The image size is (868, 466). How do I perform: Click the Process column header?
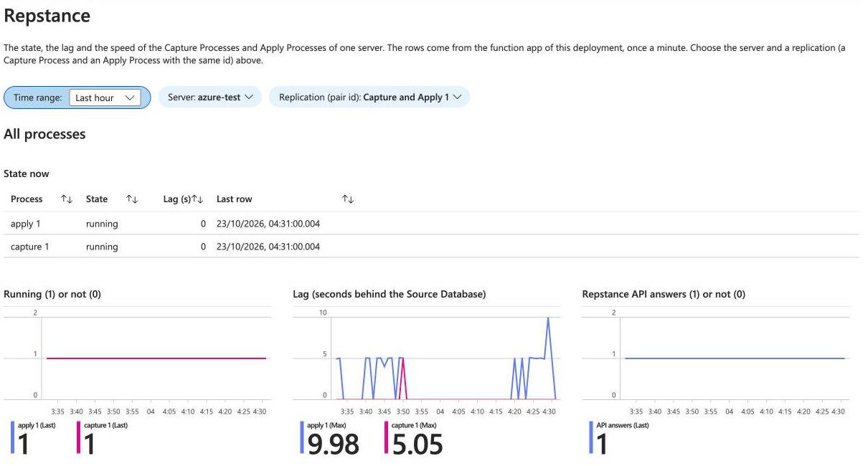[x=27, y=199]
